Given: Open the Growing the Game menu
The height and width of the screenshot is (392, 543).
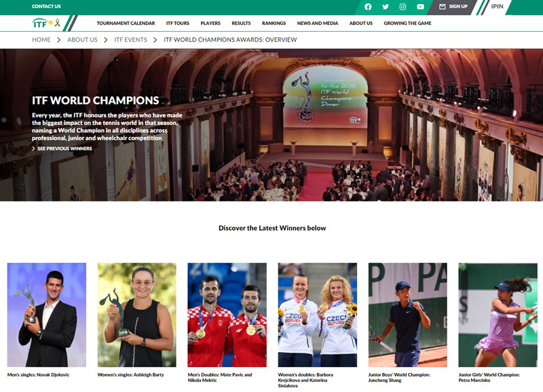Looking at the screenshot, I should pyautogui.click(x=408, y=23).
